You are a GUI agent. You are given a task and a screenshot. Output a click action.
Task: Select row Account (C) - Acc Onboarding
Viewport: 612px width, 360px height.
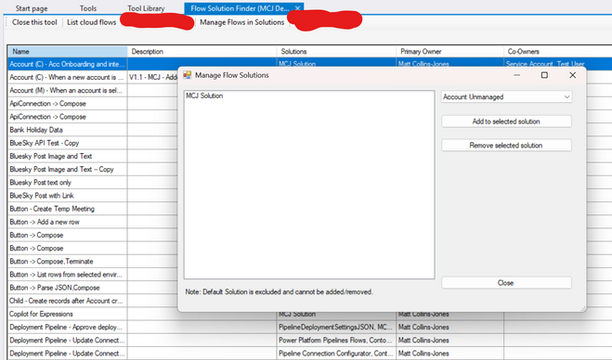[68, 64]
